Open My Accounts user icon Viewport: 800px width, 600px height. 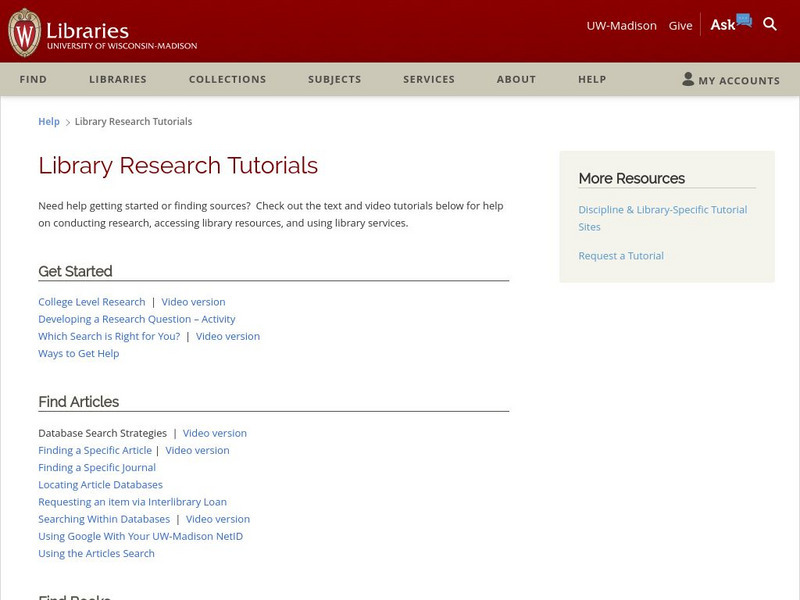(x=688, y=79)
